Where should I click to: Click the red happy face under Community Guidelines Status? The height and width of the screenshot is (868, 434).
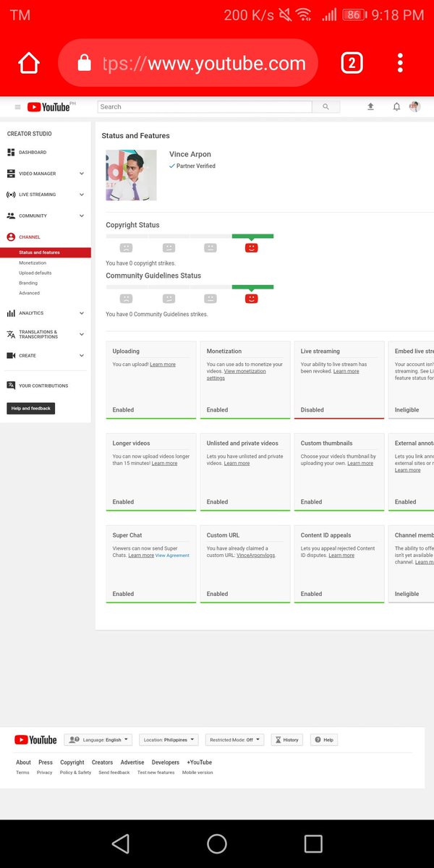point(251,298)
